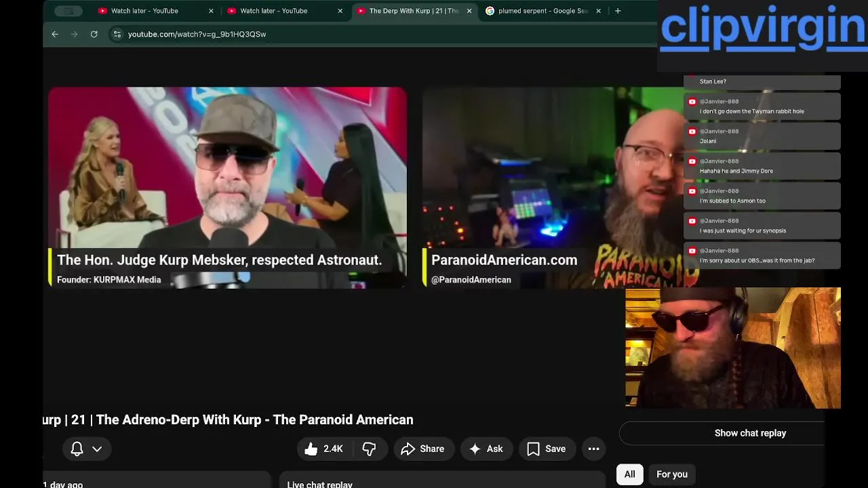Click the notification bell icon
This screenshot has width=868, height=488.
tap(77, 449)
